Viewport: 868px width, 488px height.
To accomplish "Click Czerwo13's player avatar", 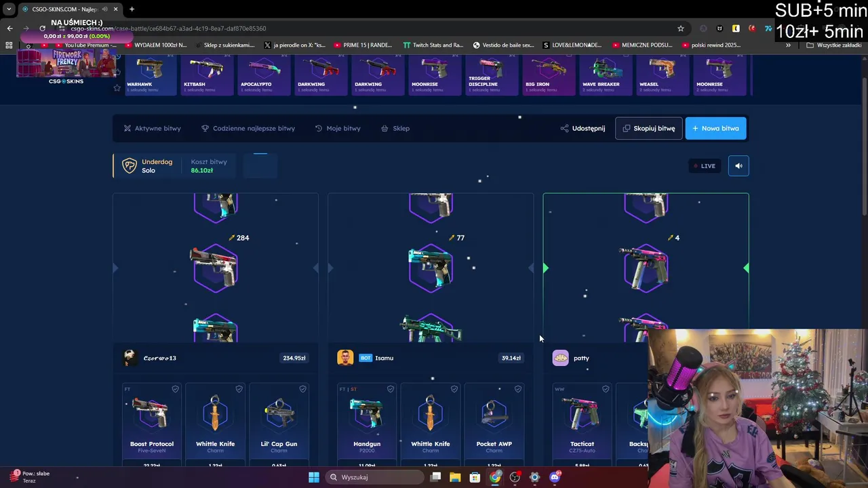I will pos(130,358).
